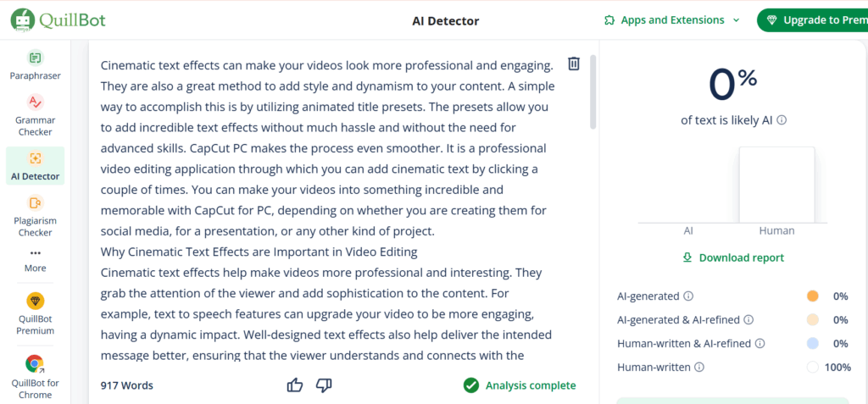Screen dimensions: 868x404
Task: Give thumbs down feedback
Action: coord(324,385)
